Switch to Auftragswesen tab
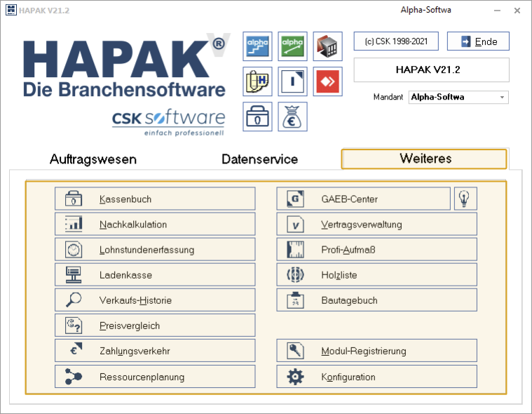The image size is (532, 414). click(93, 159)
